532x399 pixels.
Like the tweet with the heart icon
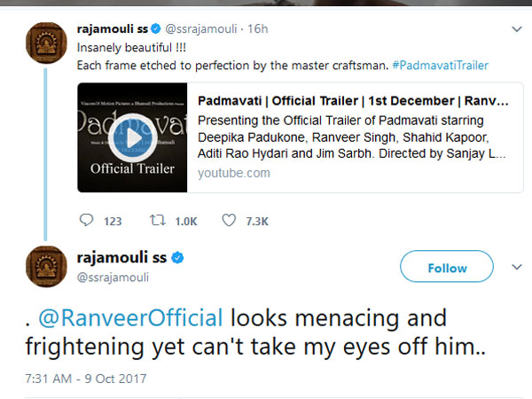pyautogui.click(x=229, y=220)
